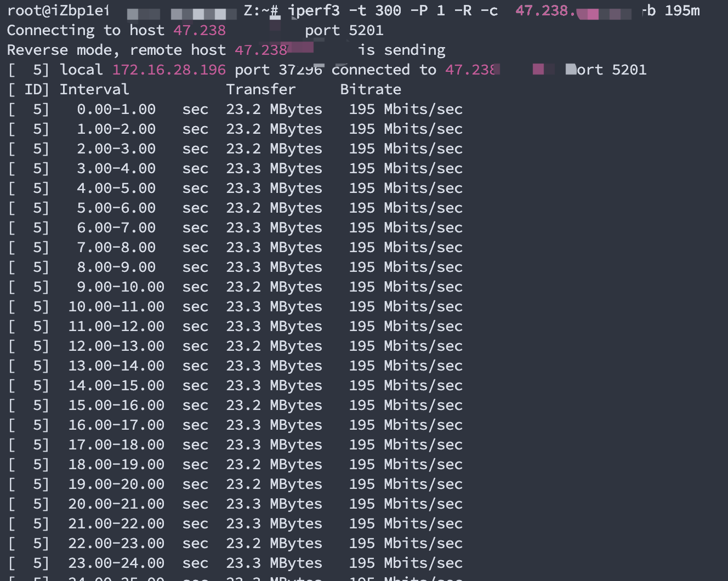Click the interval 6.00-7.00
The width and height of the screenshot is (728, 581).
[116, 227]
